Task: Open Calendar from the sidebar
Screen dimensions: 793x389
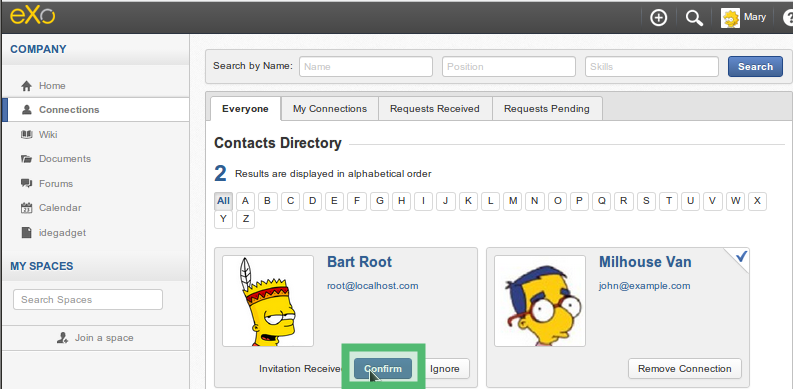Action: click(x=60, y=208)
